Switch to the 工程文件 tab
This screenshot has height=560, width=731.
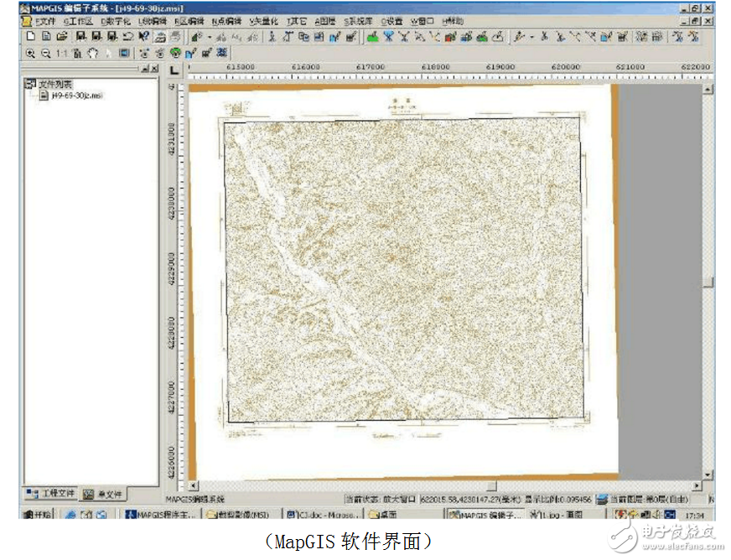(52, 493)
